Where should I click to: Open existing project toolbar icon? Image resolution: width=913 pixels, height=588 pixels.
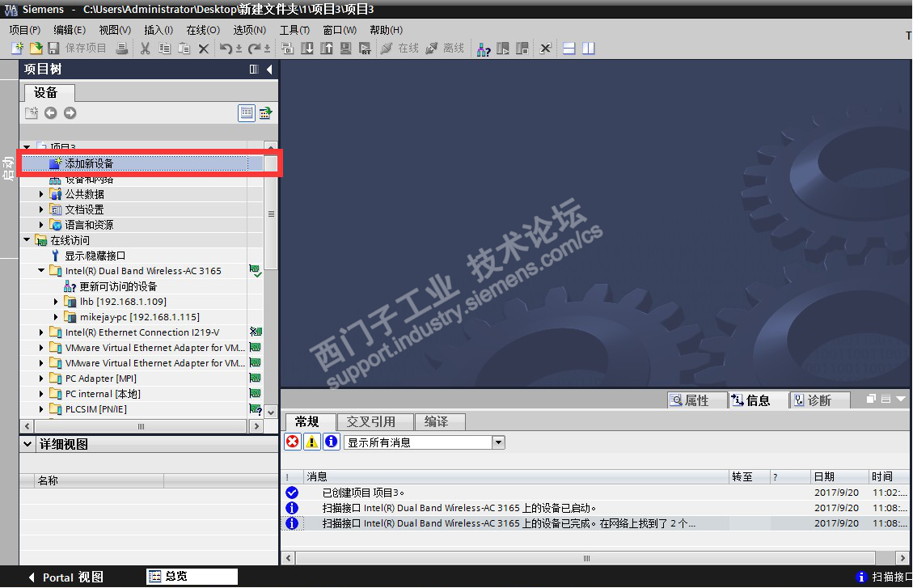(36, 49)
